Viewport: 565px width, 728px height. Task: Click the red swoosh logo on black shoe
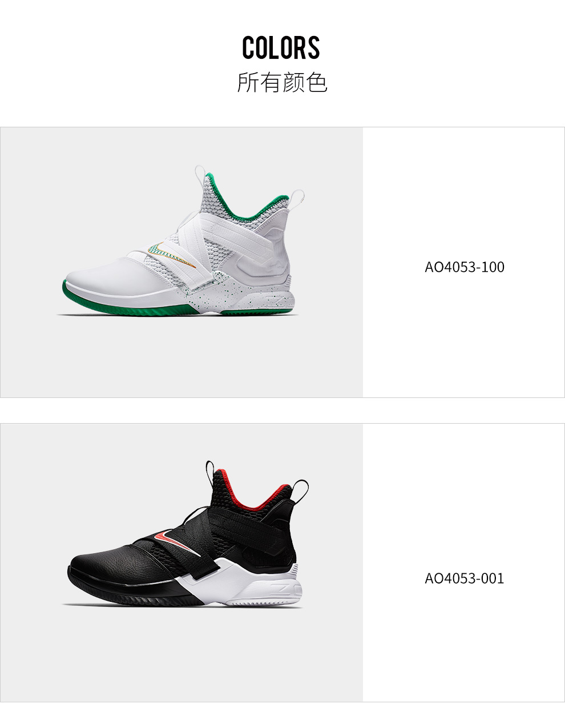pos(176,540)
